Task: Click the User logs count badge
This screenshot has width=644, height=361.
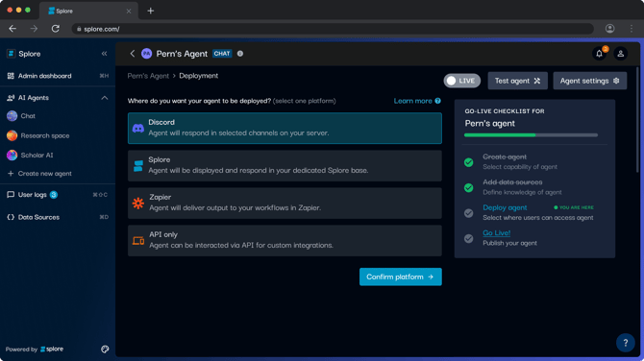Action: (x=54, y=195)
